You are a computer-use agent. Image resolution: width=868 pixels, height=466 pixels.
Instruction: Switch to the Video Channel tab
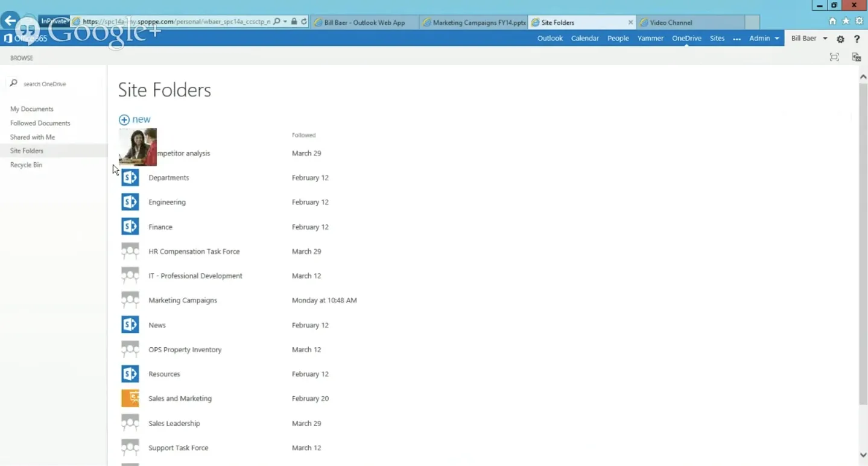pos(690,22)
